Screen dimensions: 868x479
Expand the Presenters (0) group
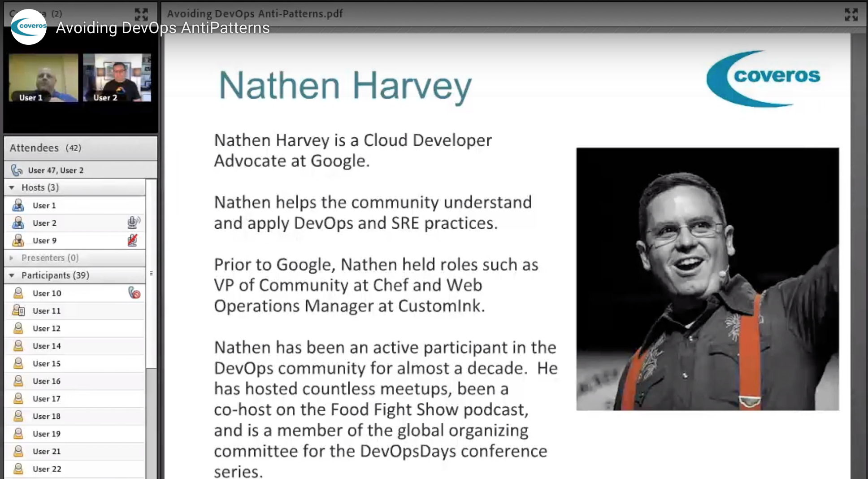(x=12, y=258)
